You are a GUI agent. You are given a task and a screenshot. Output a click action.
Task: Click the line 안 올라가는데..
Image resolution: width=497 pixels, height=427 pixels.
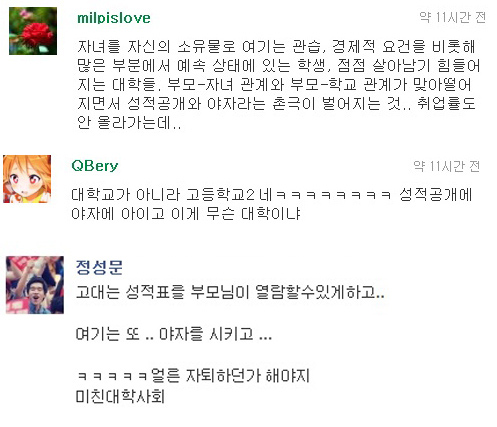click(129, 122)
